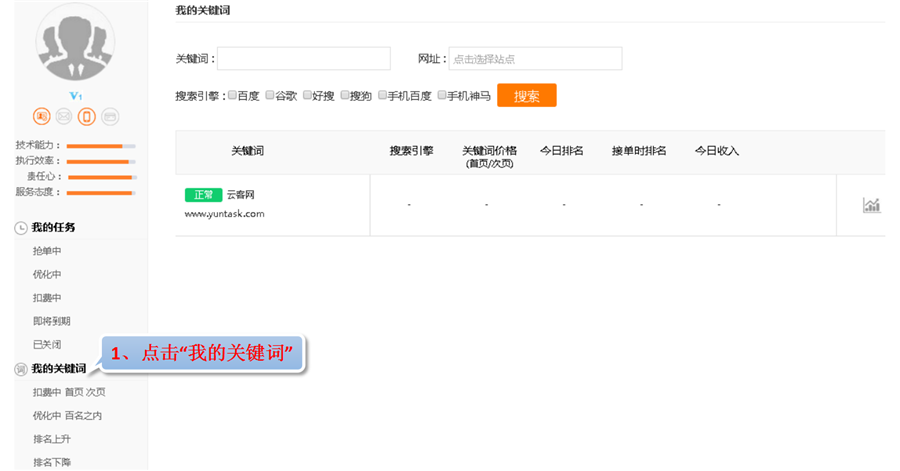The height and width of the screenshot is (471, 900).
Task: Open the ID card verification icon
Action: coord(41,116)
